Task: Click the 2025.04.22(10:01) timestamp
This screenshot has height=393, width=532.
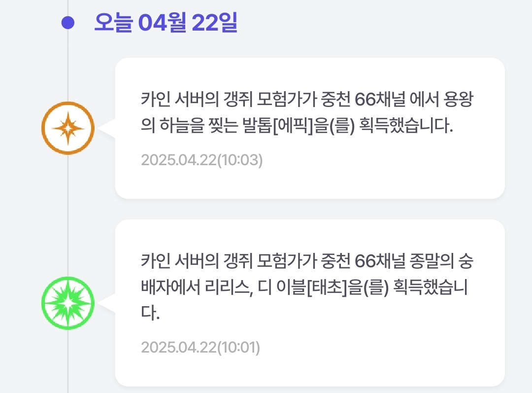Action: [200, 347]
